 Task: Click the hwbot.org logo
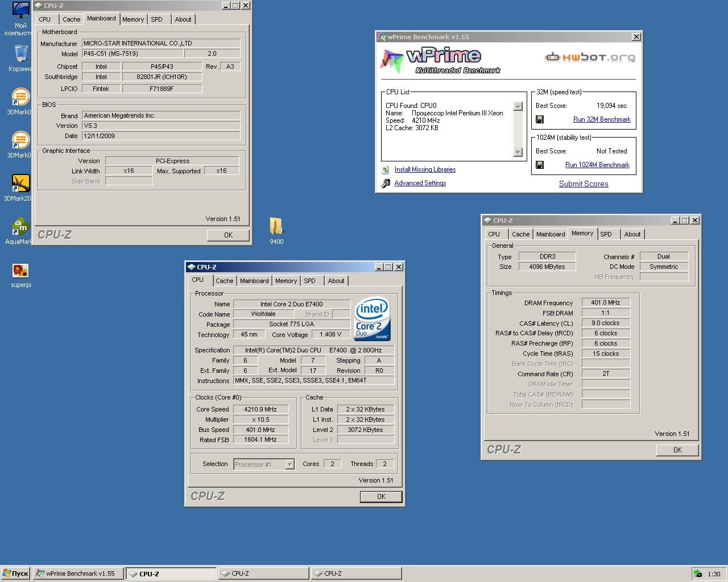590,57
